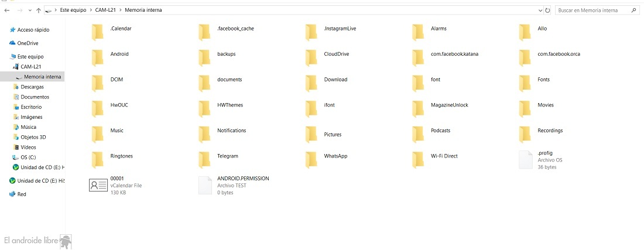This screenshot has height=250, width=644.
Task: Open OneDrive in navigation pane
Action: click(x=24, y=43)
